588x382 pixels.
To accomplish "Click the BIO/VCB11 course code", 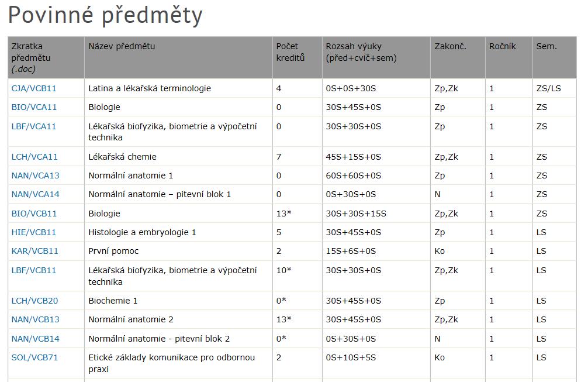I will coord(34,214).
